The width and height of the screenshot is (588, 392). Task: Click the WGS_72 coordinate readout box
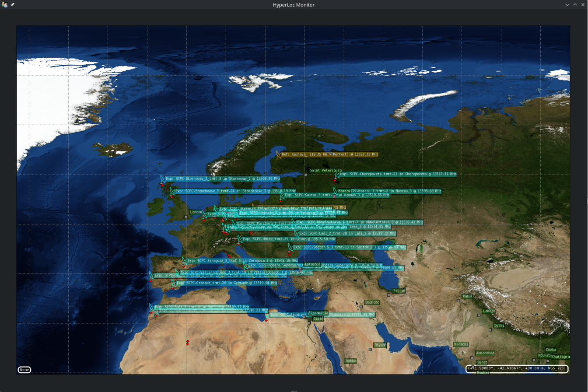tap(517, 369)
